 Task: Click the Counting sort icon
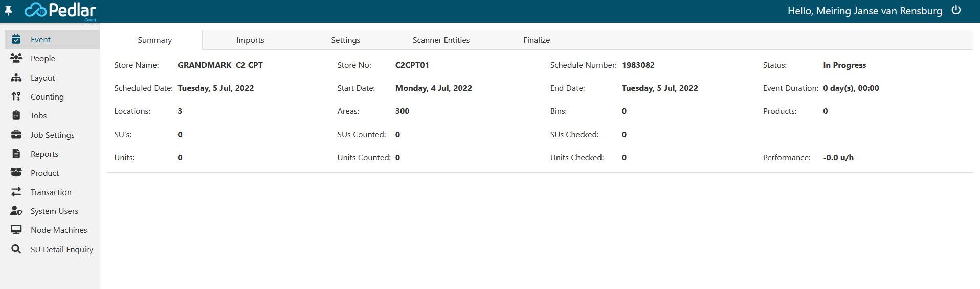(x=16, y=97)
